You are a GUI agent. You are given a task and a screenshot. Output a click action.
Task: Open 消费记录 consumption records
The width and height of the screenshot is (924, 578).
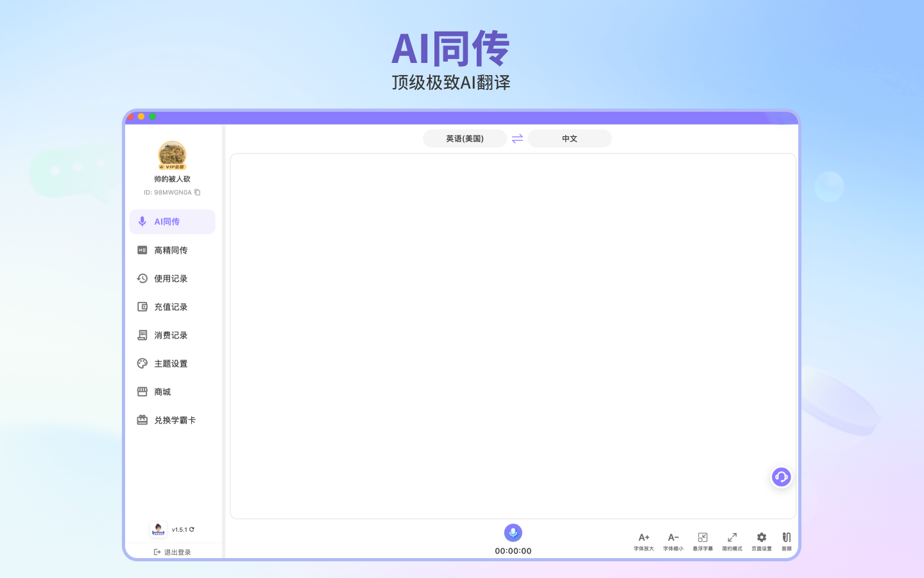pos(172,335)
